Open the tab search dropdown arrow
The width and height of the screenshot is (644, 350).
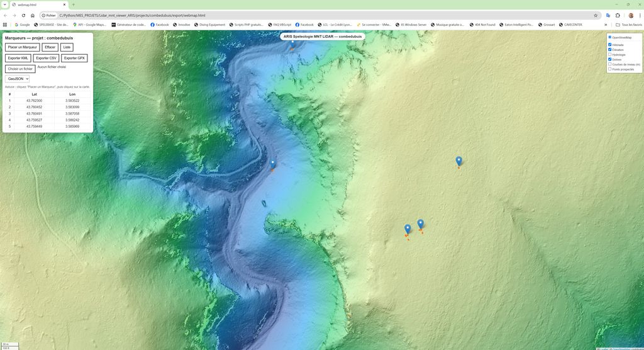(x=5, y=4)
